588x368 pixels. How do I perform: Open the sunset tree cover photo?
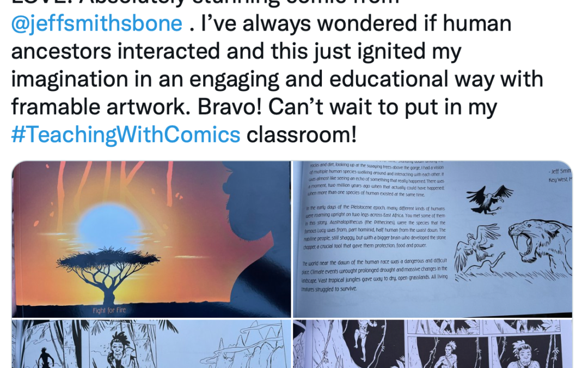point(151,239)
